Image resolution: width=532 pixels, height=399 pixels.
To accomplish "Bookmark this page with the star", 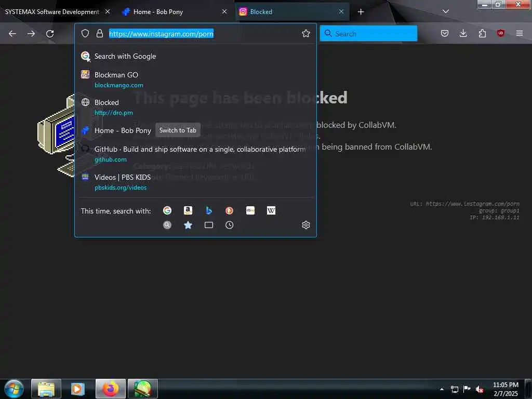I will tap(305, 33).
